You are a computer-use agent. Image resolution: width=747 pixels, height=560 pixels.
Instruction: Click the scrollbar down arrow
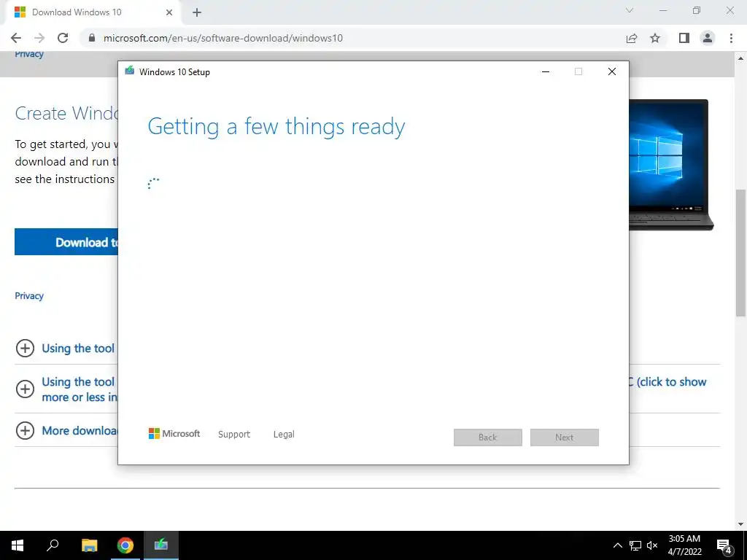[740, 524]
